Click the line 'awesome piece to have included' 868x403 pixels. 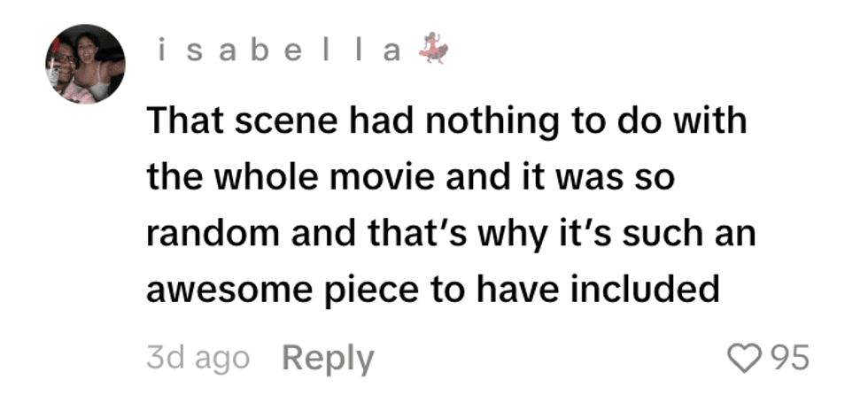coord(432,291)
